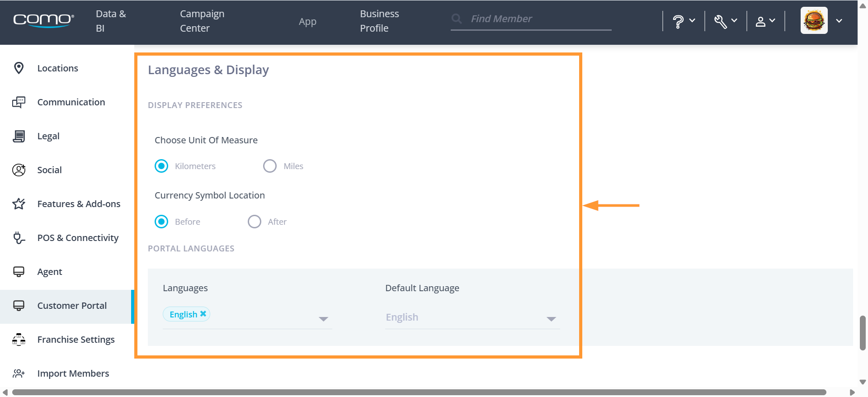The width and height of the screenshot is (868, 397).
Task: Click the burger business avatar
Action: tap(814, 20)
